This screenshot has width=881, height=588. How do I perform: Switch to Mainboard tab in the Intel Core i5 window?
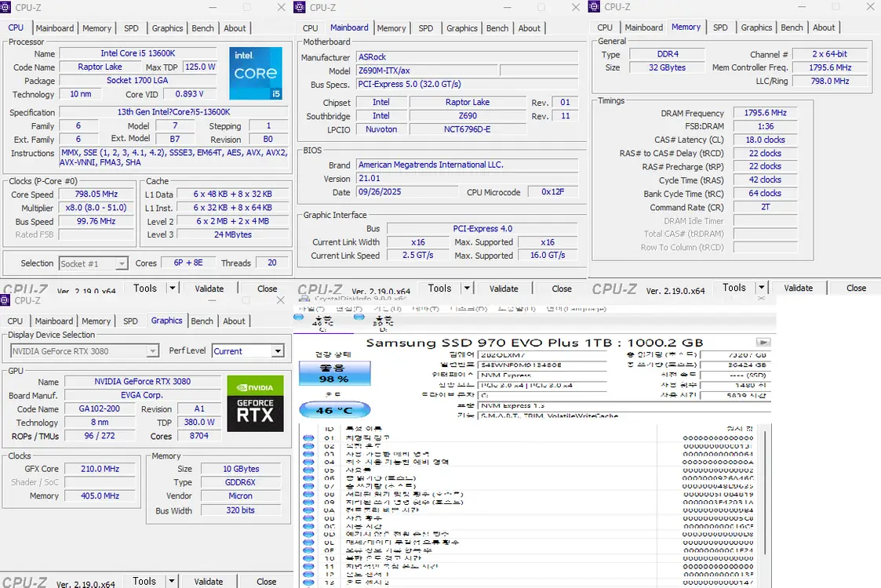[54, 28]
